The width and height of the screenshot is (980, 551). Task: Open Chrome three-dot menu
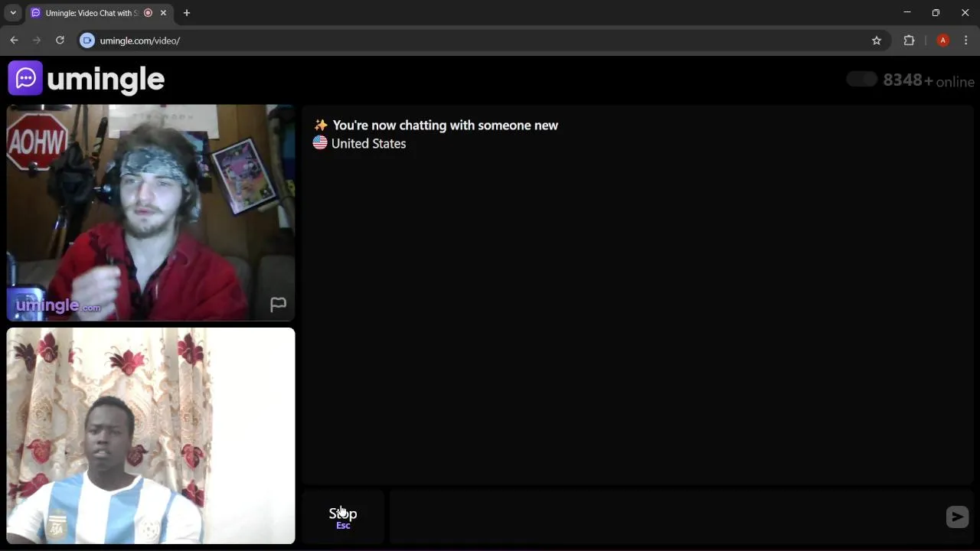[965, 41]
